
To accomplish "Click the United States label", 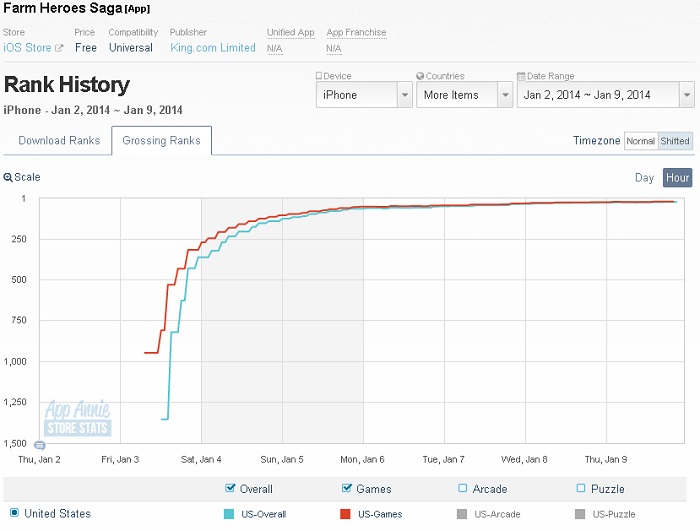I will (58, 514).
